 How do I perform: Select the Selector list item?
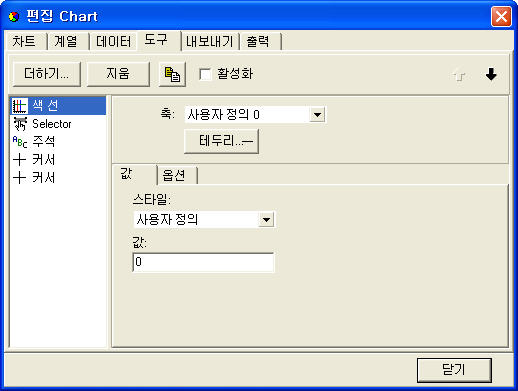[x=58, y=124]
